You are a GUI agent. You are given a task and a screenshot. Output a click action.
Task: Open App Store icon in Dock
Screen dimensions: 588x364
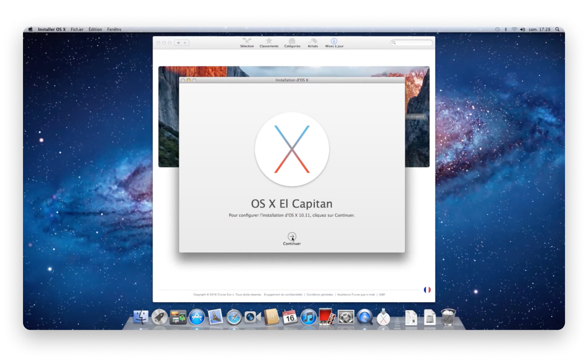(x=197, y=317)
